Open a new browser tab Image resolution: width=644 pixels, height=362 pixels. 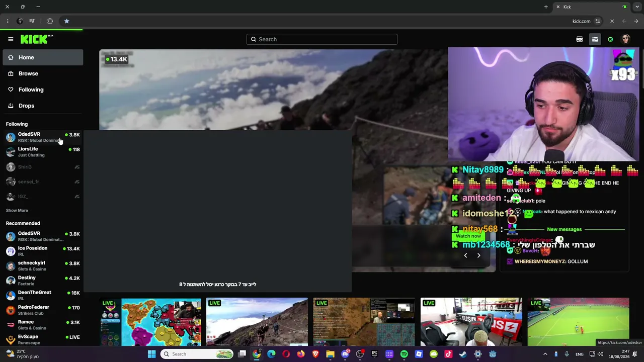[x=546, y=7]
